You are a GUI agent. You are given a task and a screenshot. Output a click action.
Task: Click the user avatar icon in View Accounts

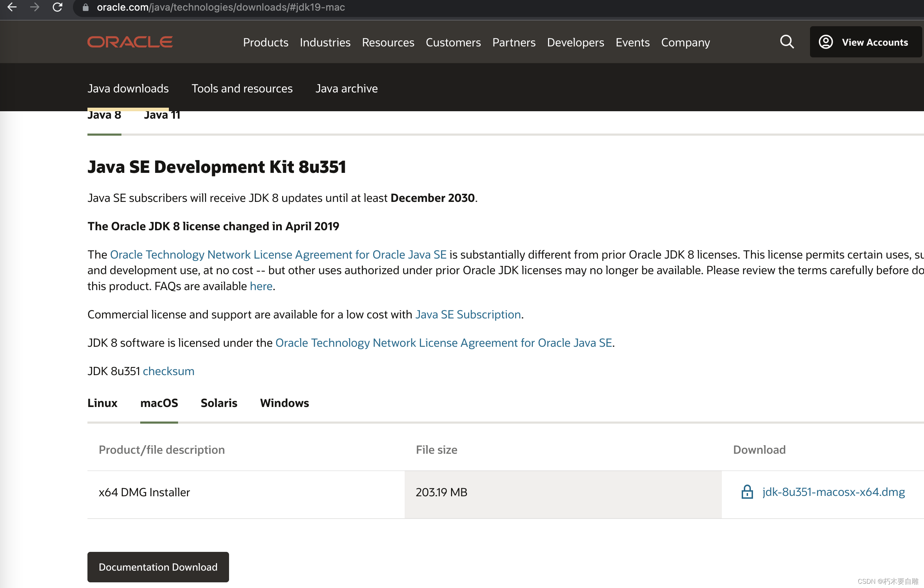click(825, 42)
